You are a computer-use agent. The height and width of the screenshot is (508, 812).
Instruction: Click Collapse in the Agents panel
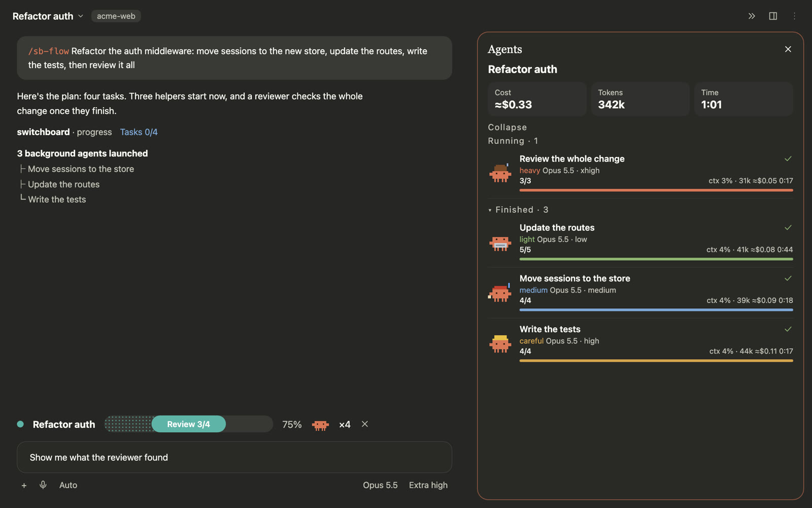tap(507, 128)
